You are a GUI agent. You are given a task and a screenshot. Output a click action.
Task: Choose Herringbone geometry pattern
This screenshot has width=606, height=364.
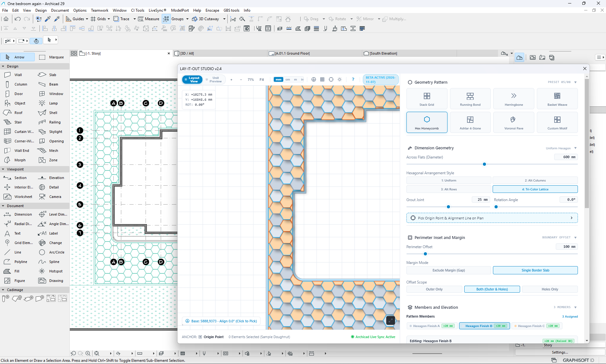(x=514, y=99)
